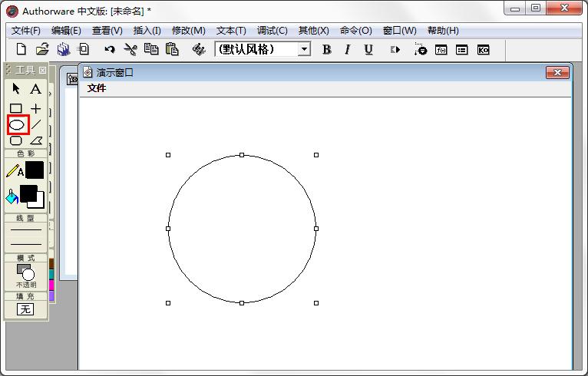This screenshot has height=376, width=588.
Task: Open the 帮助(H) menu
Action: click(x=443, y=31)
